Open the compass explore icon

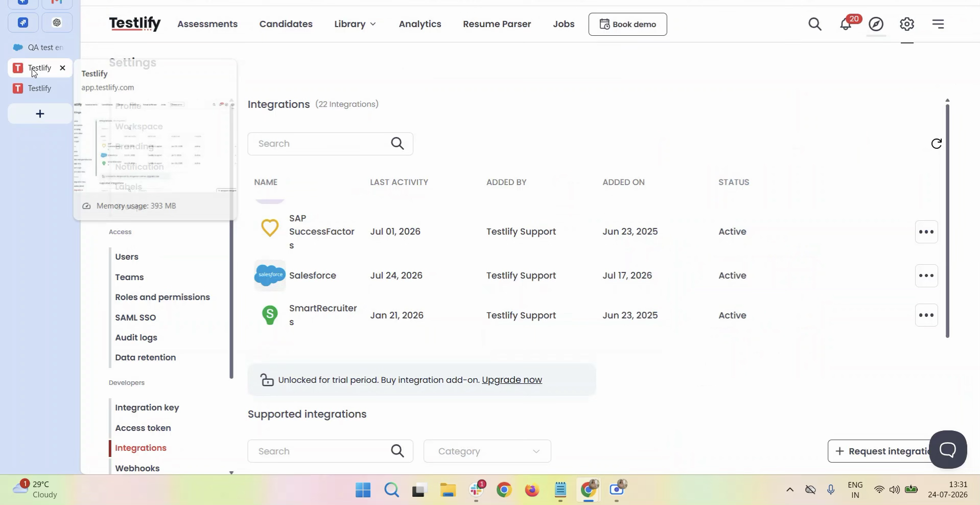[876, 24]
